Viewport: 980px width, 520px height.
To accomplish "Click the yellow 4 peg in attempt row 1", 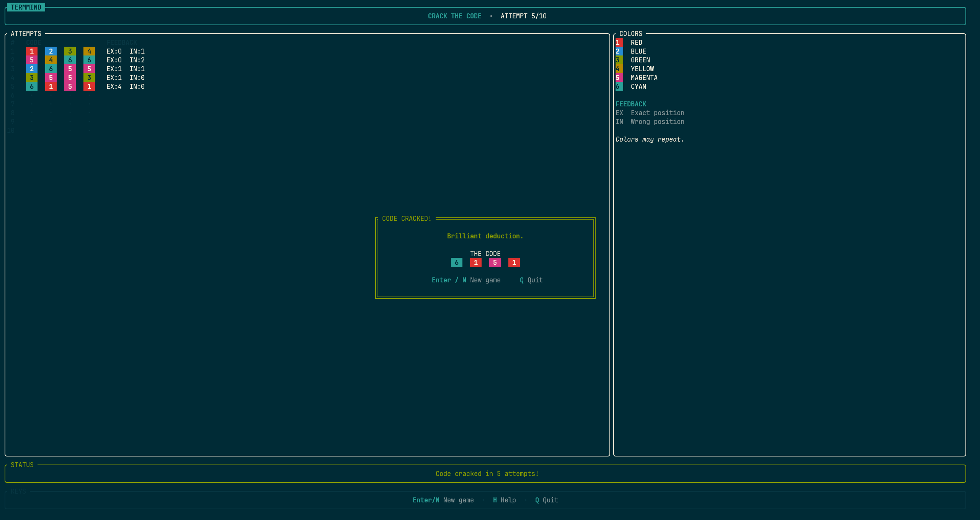I will 89,51.
